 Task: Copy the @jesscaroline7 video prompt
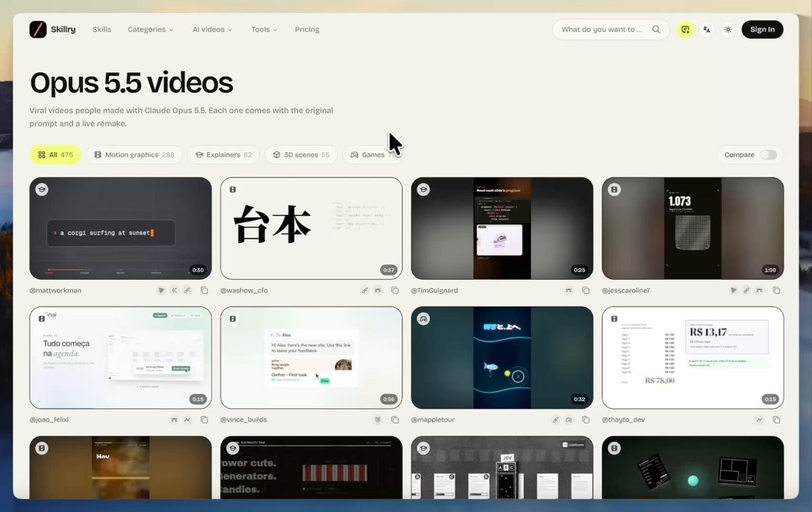(x=777, y=290)
